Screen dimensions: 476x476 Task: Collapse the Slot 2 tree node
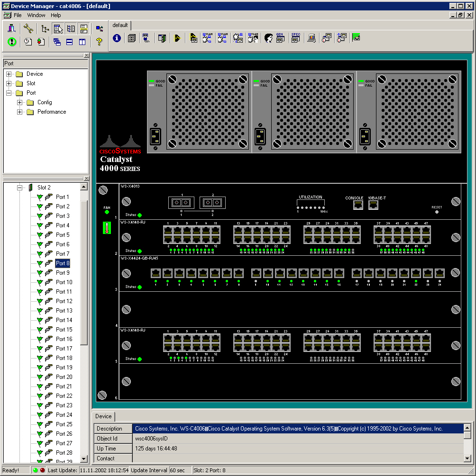(19, 188)
